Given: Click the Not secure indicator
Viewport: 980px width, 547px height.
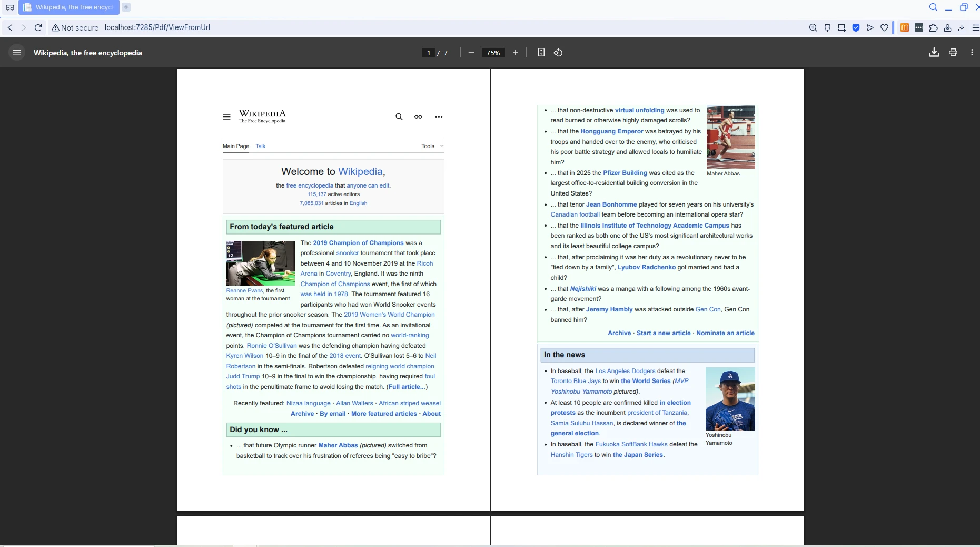Looking at the screenshot, I should (75, 27).
